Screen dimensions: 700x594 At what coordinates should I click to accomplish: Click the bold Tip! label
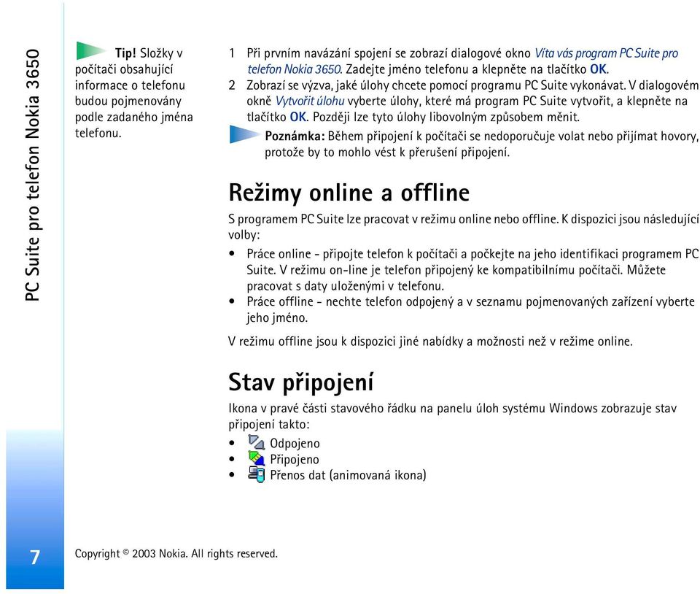(x=125, y=53)
